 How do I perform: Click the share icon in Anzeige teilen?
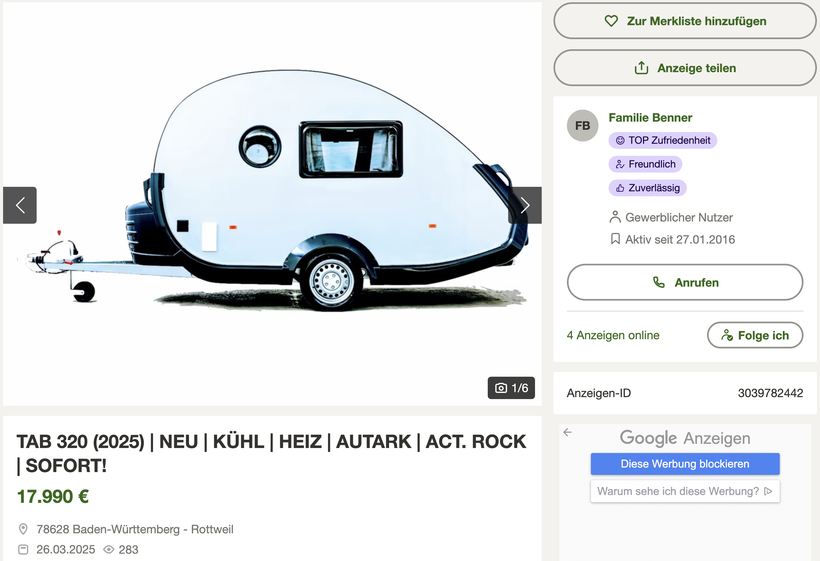pyautogui.click(x=641, y=68)
